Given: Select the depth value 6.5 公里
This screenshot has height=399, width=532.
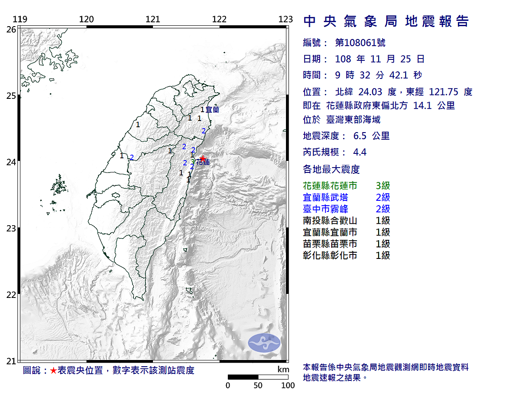Looking at the screenshot, I should [372, 136].
